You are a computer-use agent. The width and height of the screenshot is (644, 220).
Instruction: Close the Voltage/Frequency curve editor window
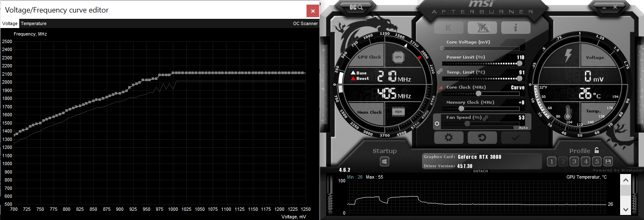tap(312, 10)
